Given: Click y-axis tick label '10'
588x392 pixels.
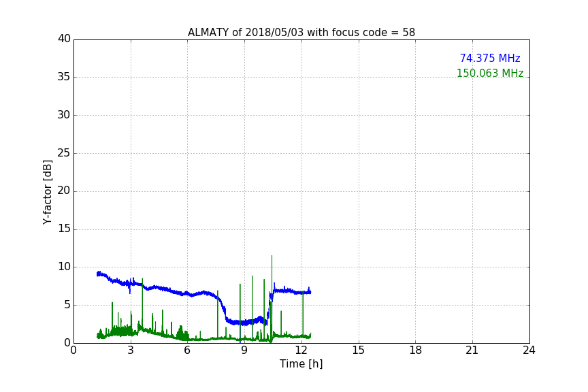Looking at the screenshot, I should tap(64, 267).
